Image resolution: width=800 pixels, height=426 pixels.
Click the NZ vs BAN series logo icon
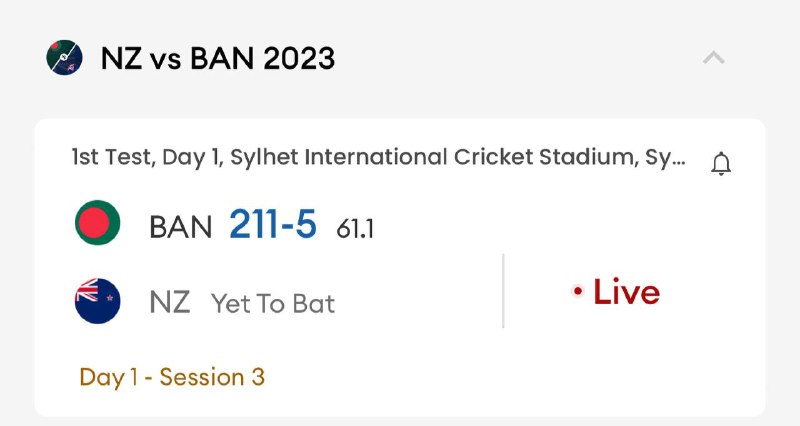tap(65, 57)
